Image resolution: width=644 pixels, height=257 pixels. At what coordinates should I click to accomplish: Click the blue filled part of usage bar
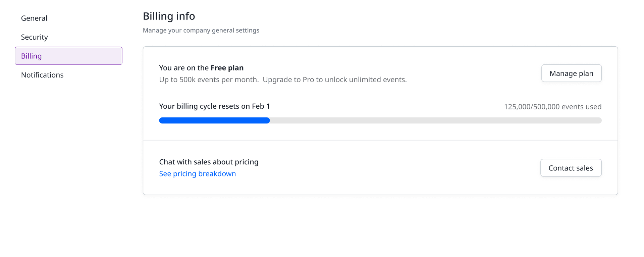tap(214, 120)
